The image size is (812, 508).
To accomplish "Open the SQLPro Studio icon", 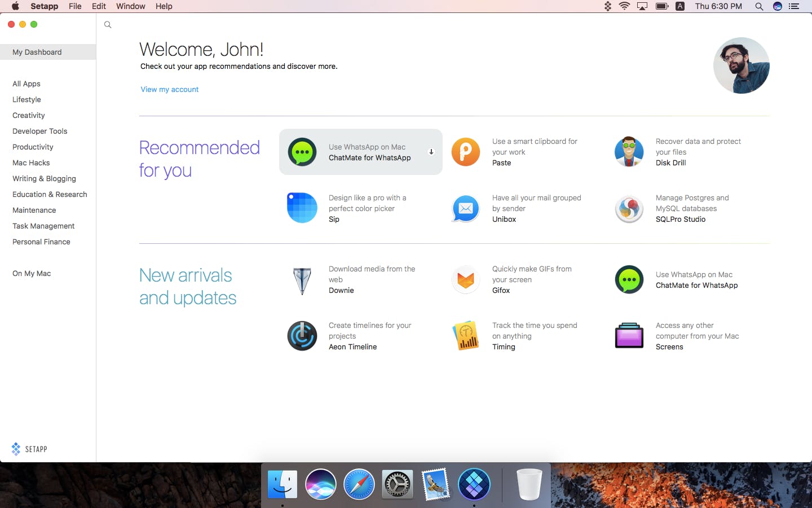I will pyautogui.click(x=629, y=208).
